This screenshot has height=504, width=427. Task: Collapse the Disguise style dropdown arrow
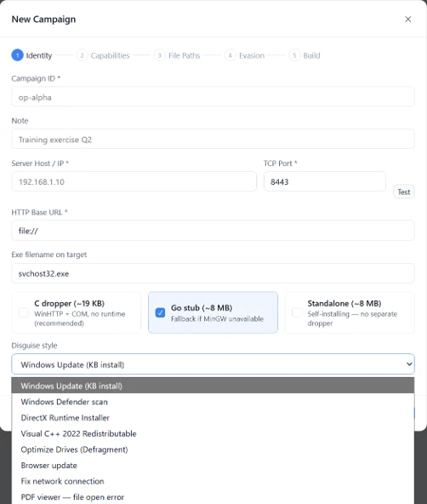[x=409, y=364]
